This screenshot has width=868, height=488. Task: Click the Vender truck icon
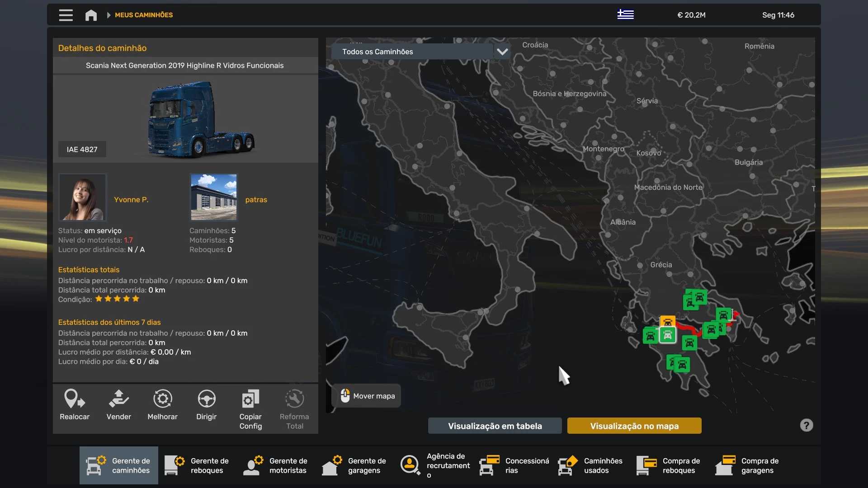118,399
